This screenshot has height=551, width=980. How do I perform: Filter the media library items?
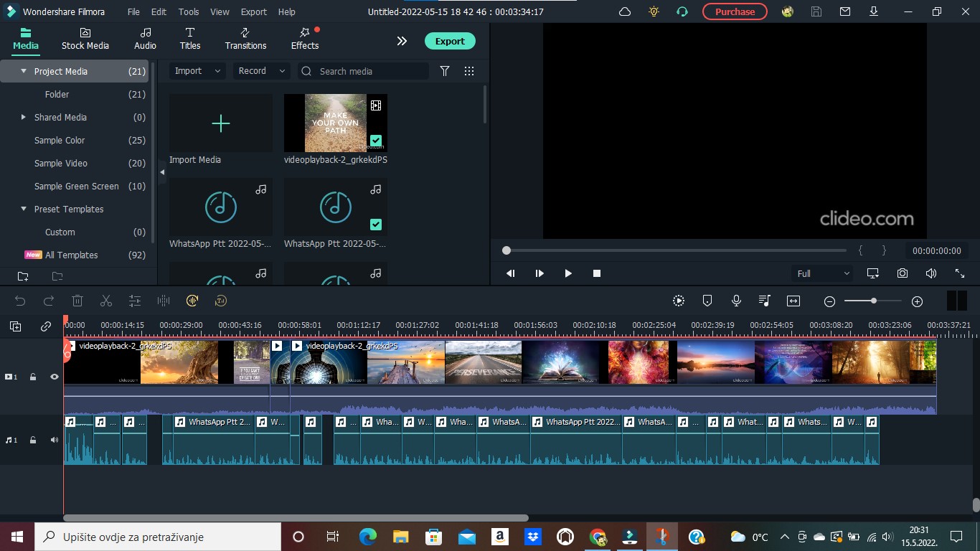pos(445,71)
